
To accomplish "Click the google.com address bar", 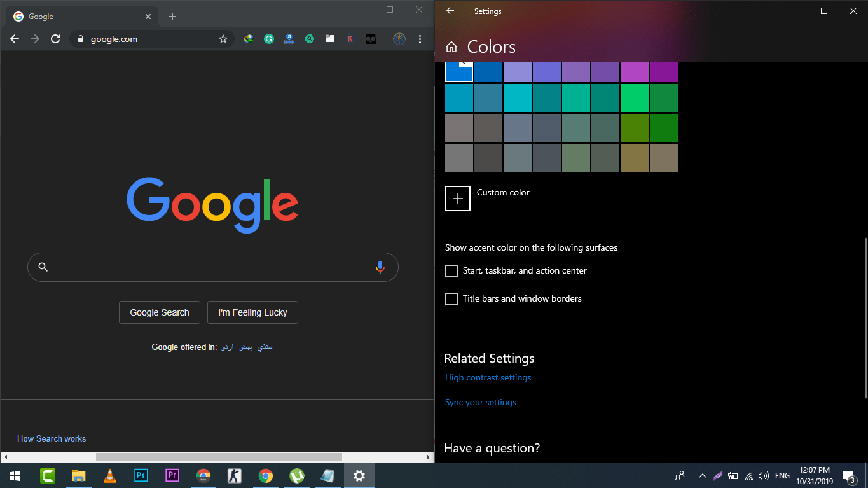I will point(153,39).
